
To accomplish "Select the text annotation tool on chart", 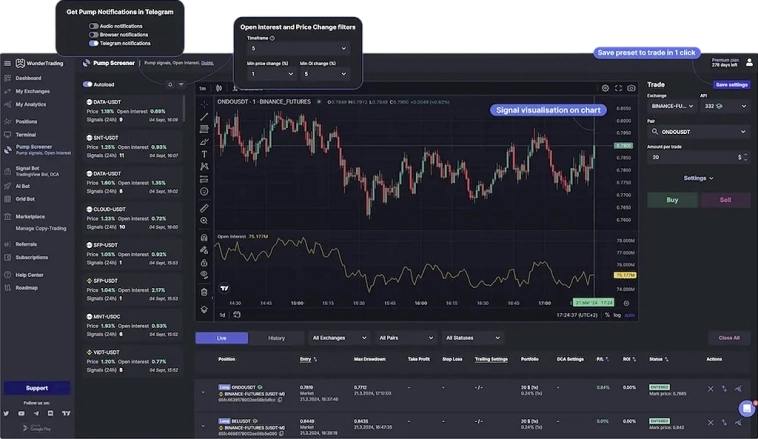I will [204, 154].
